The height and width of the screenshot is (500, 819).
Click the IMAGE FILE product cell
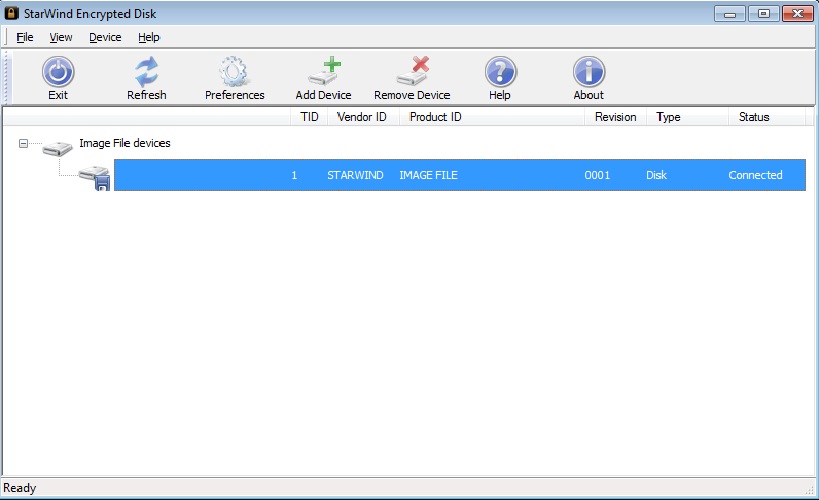(428, 175)
